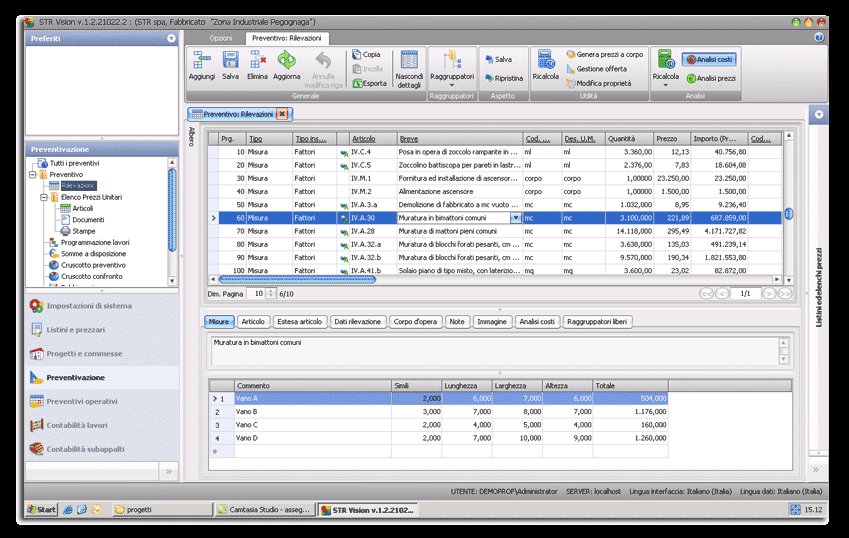Open Listini e prezzari section
This screenshot has height=538, width=849.
point(75,329)
